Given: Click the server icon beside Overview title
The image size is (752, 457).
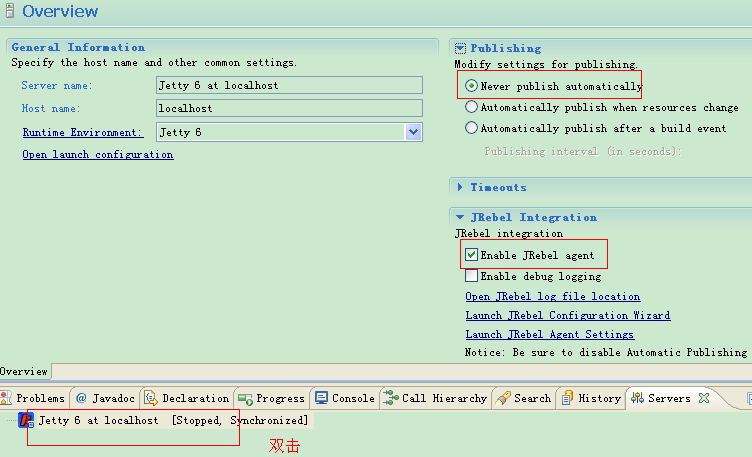Looking at the screenshot, I should tap(10, 11).
